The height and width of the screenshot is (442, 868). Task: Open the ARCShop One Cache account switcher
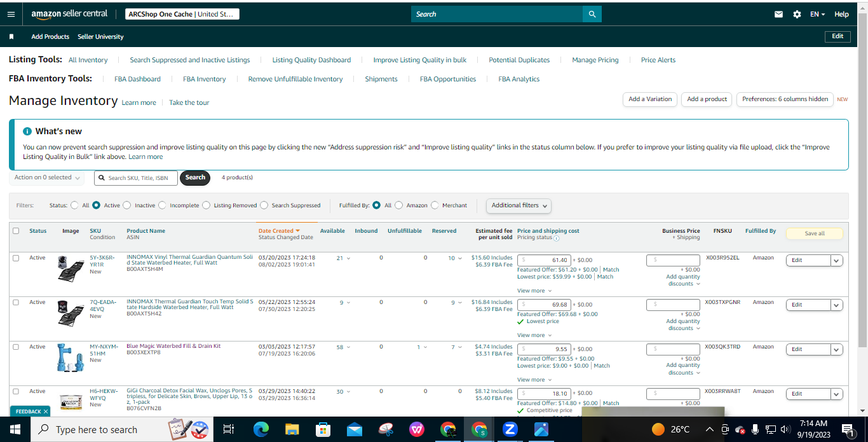click(182, 14)
